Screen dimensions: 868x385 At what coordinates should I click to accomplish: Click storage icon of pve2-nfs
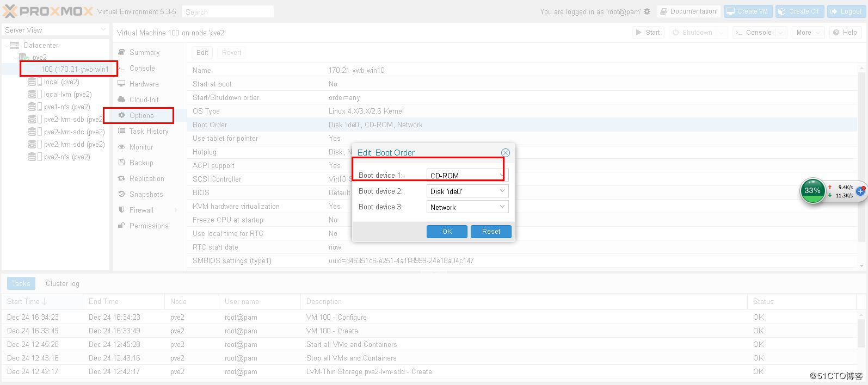click(x=32, y=157)
